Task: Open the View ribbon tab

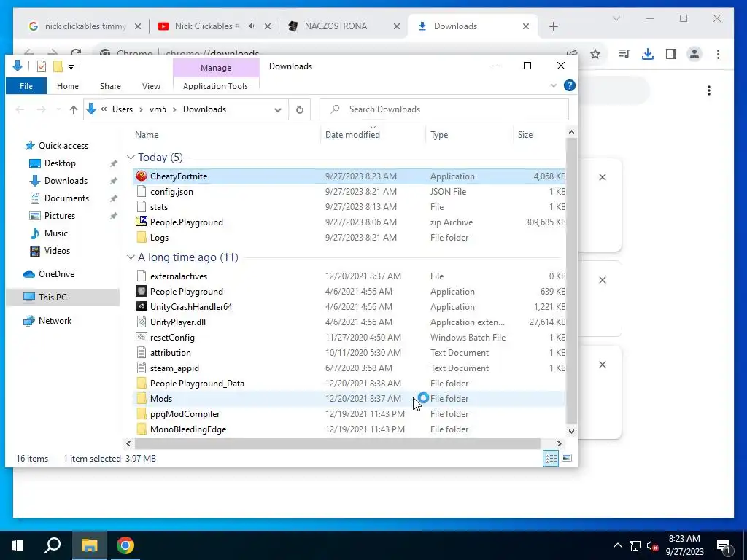Action: 151,86
